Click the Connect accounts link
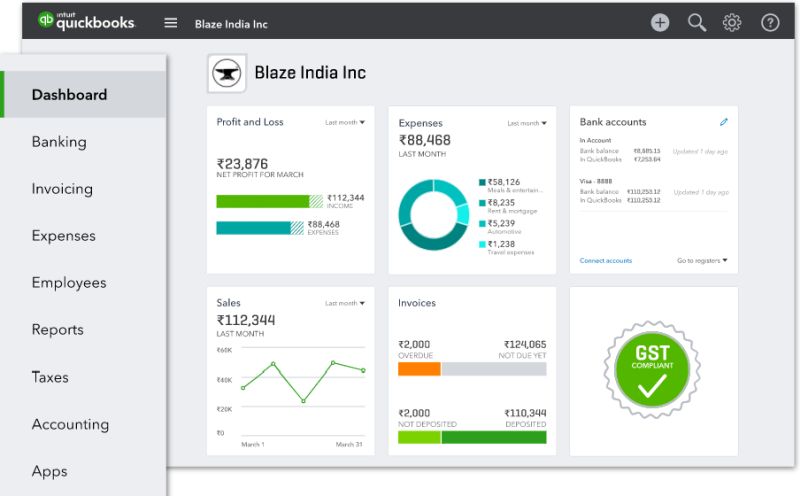Image resolution: width=800 pixels, height=496 pixels. (606, 260)
